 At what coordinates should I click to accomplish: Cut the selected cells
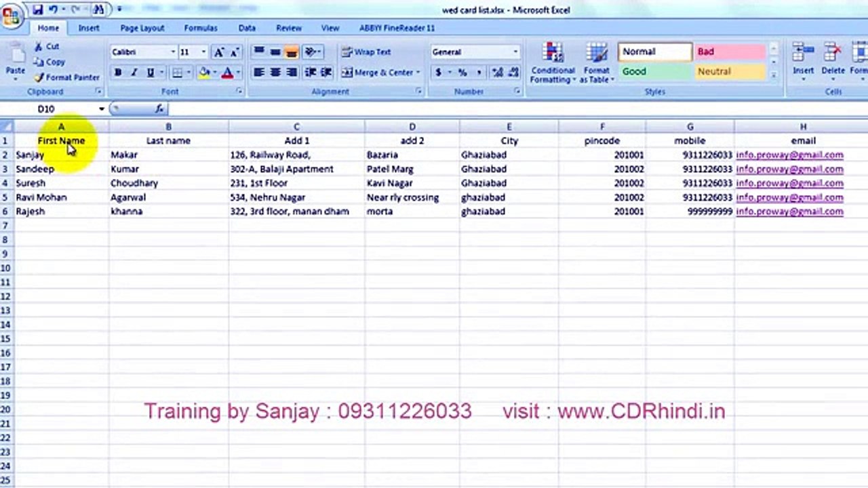point(47,46)
